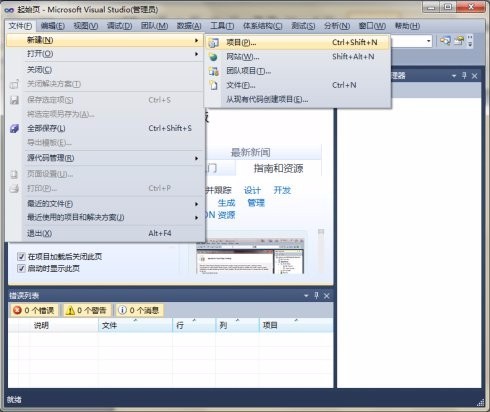
Task: Open the 设计 link
Action: [252, 190]
